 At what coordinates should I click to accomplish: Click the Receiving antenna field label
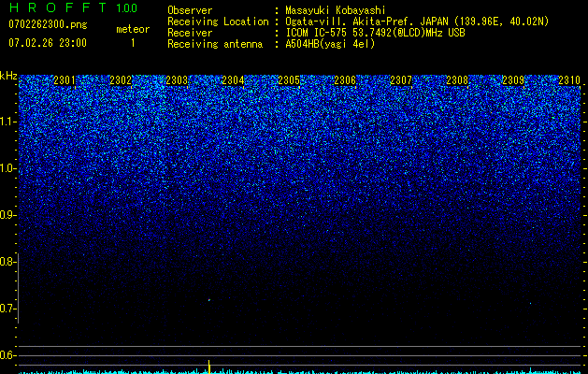[x=215, y=44]
